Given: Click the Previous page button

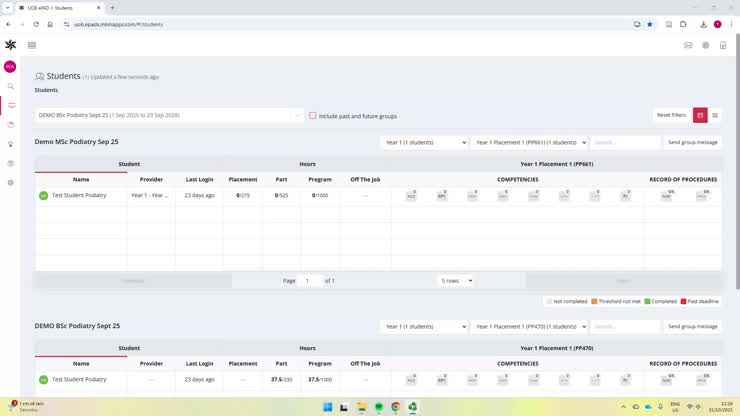Looking at the screenshot, I should (133, 281).
